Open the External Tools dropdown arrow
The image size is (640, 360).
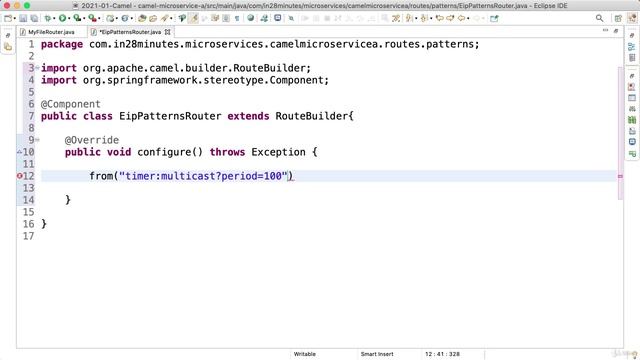(x=99, y=19)
